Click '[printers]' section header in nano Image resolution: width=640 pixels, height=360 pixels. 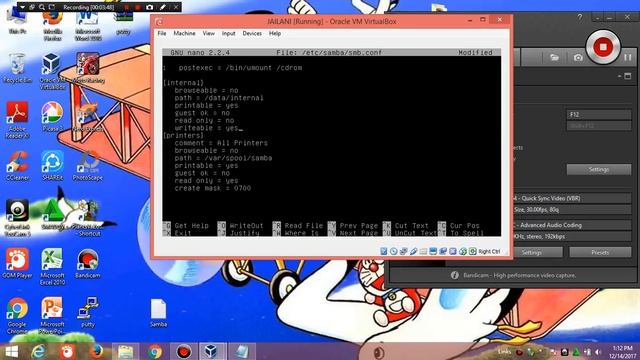tap(183, 136)
